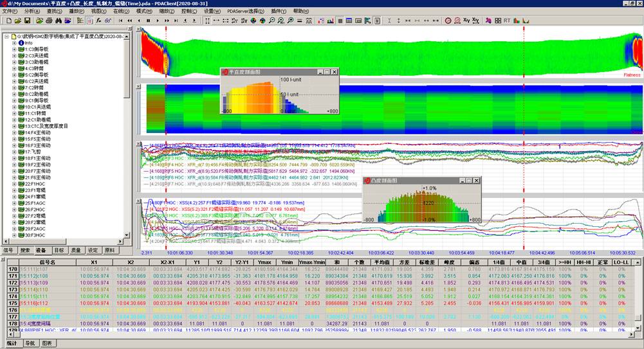Click the pause playback button
Image resolution: width=644 pixels, height=349 pixels.
pyautogui.click(x=149, y=21)
